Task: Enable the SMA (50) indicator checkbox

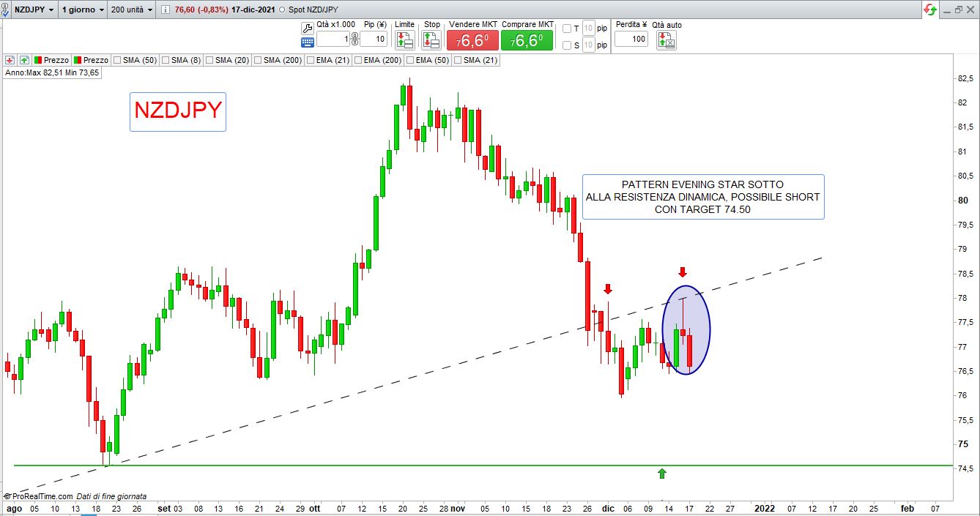Action: click(116, 60)
